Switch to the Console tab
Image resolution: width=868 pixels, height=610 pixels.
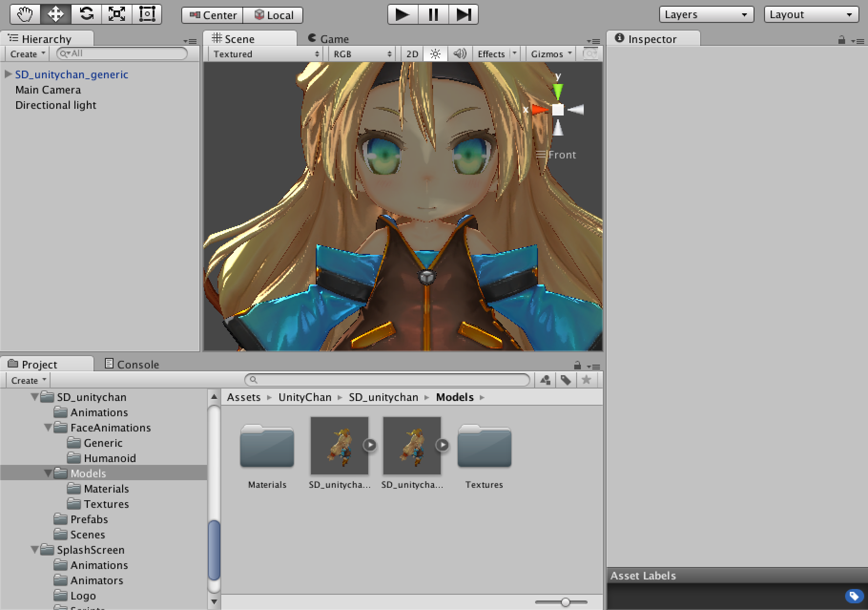point(132,364)
